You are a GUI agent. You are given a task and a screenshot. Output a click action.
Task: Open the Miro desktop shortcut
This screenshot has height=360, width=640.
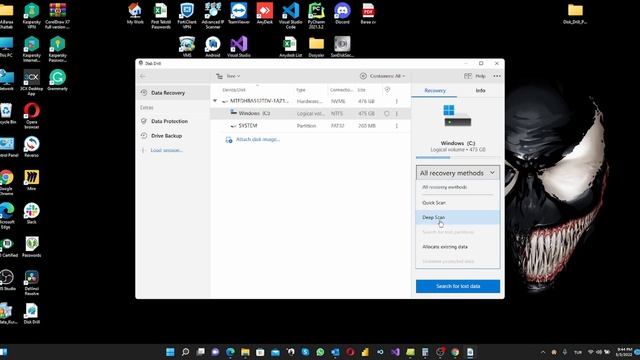pos(31,180)
